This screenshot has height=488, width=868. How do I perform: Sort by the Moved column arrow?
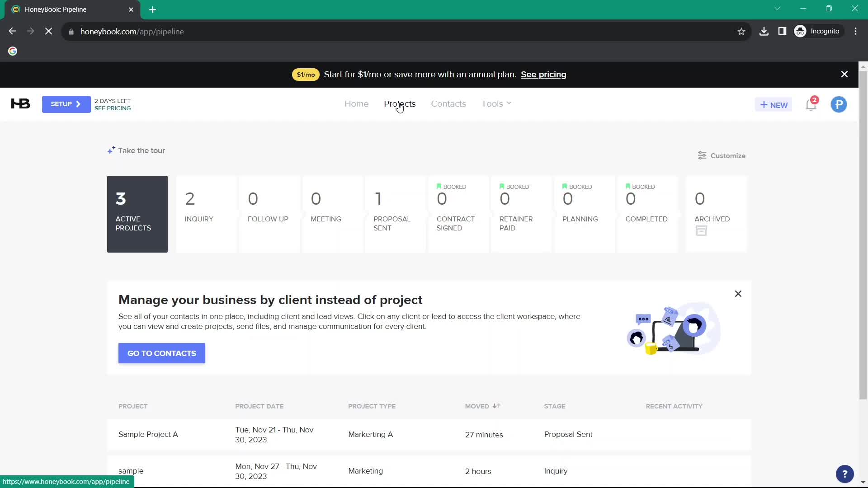pyautogui.click(x=496, y=406)
